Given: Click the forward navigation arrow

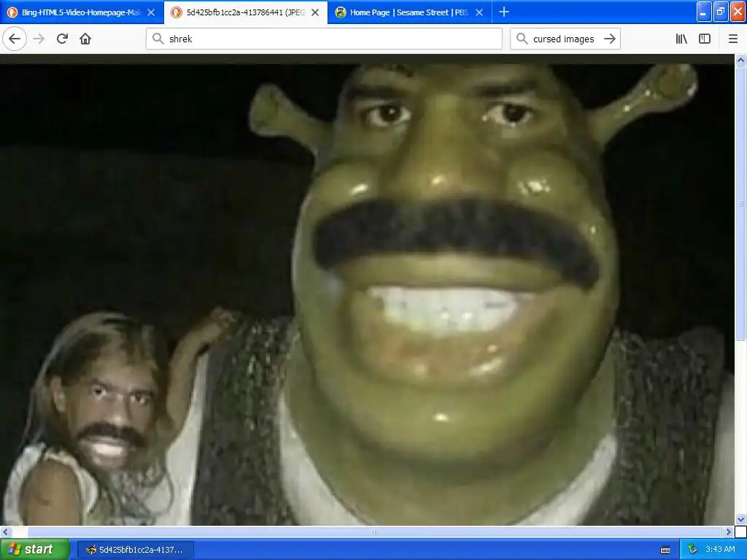Looking at the screenshot, I should (39, 39).
